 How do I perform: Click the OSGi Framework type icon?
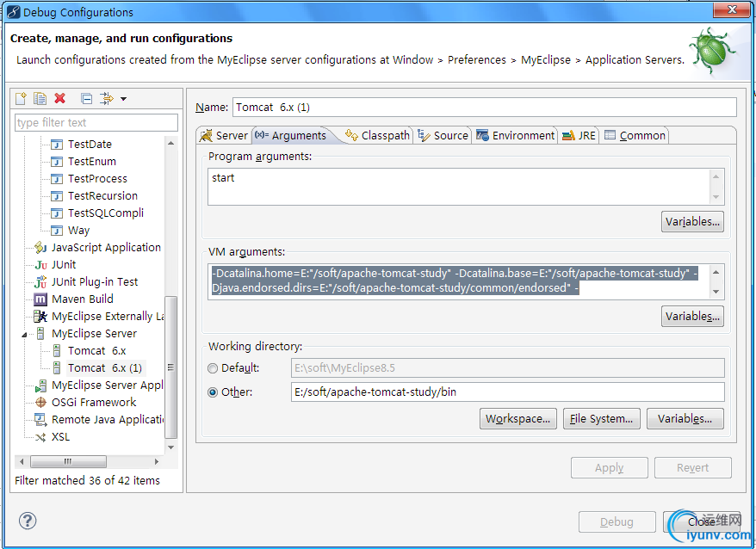(40, 403)
